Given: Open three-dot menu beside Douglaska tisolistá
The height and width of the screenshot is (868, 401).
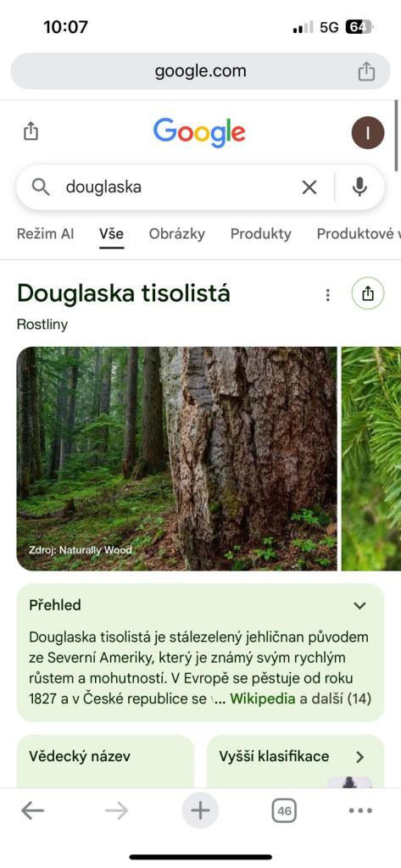Looking at the screenshot, I should pos(328,295).
